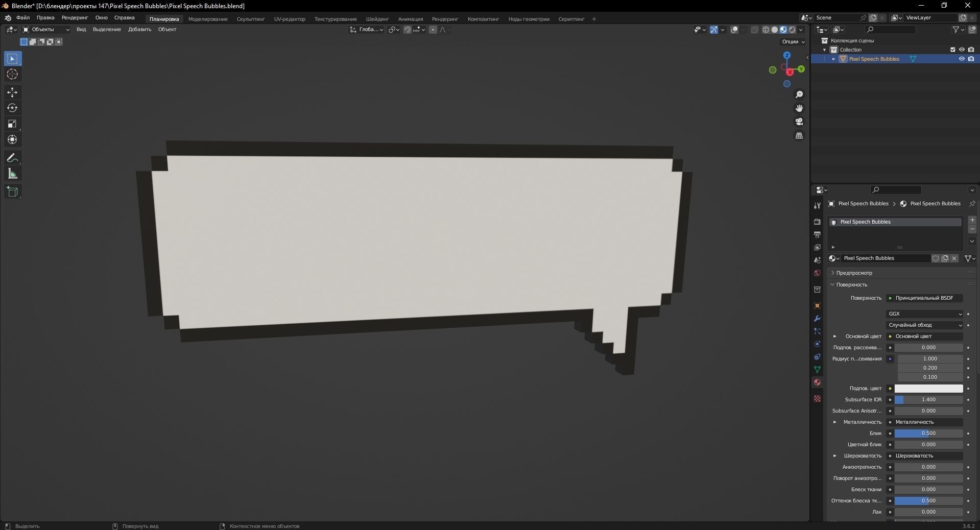
Task: Switch to UV-редактор workspace tab
Action: tap(290, 19)
